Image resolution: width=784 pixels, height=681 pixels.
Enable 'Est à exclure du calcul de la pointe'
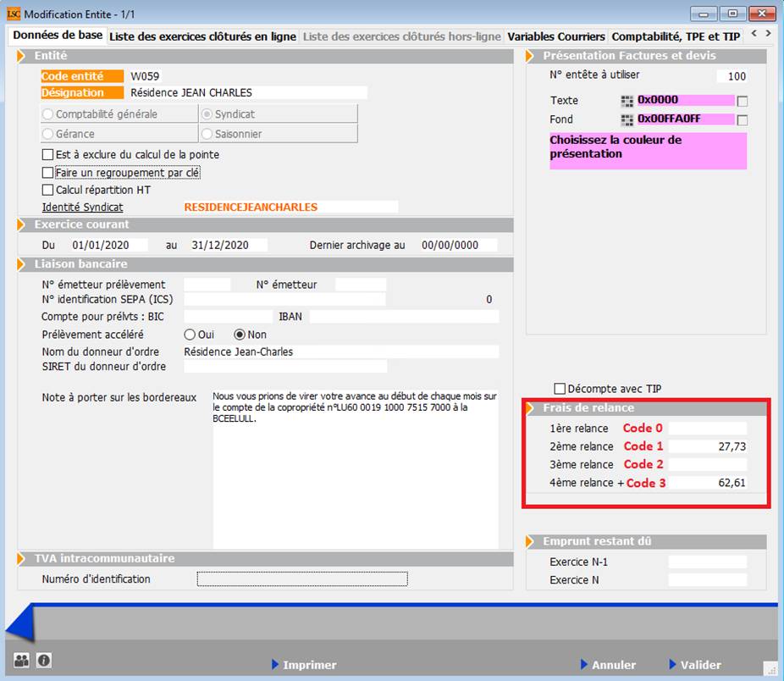pyautogui.click(x=47, y=155)
